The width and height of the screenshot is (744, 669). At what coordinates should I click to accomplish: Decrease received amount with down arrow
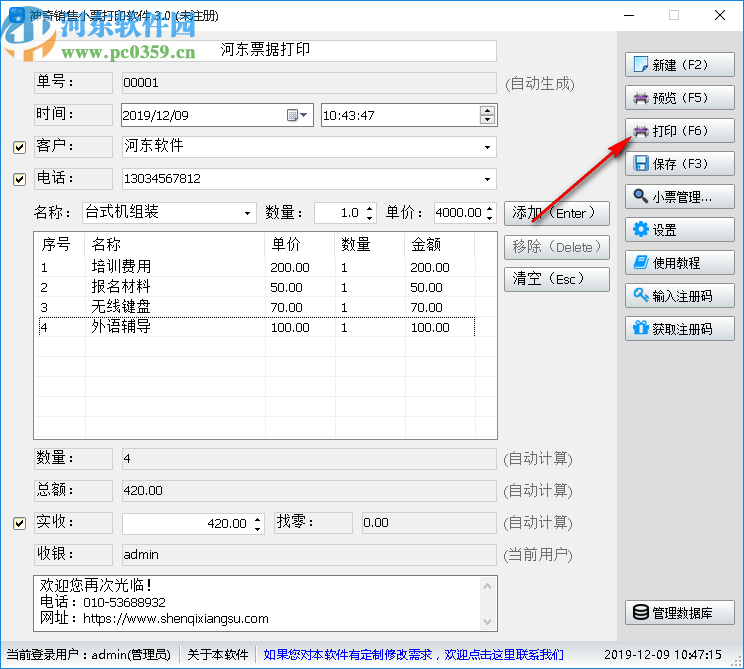257,528
